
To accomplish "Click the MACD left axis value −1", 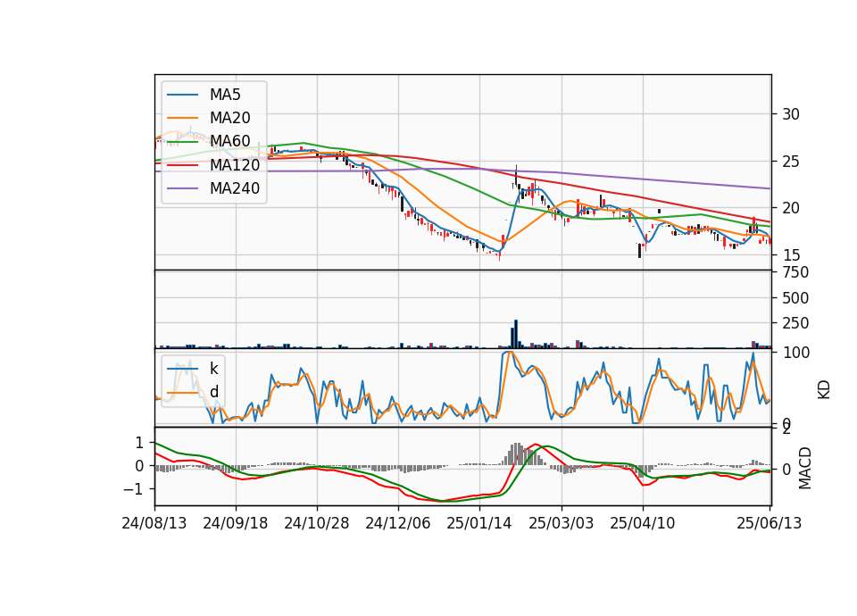I will [133, 489].
